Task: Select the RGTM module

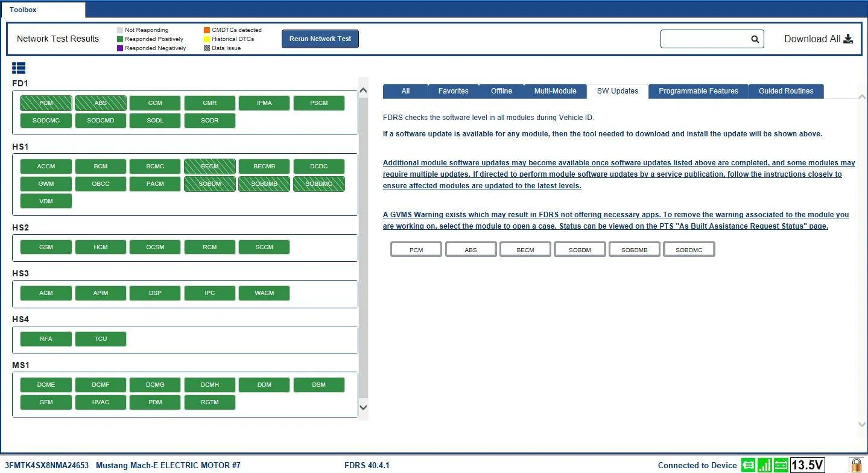Action: click(210, 402)
